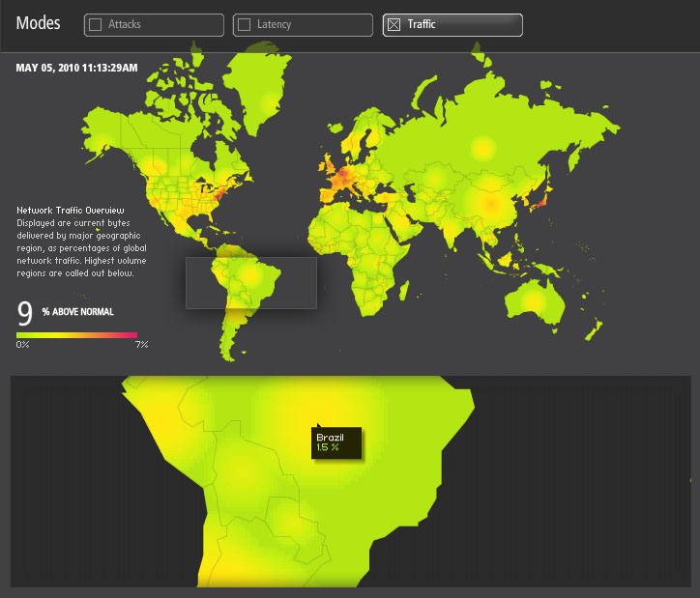700x598 pixels.
Task: Click the Modes heading
Action: point(38,23)
